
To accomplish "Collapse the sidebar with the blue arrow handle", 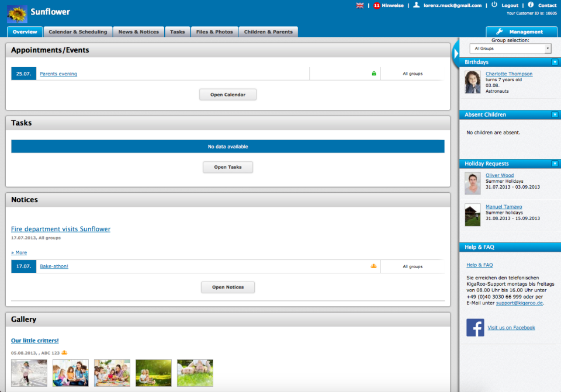I will [456, 54].
